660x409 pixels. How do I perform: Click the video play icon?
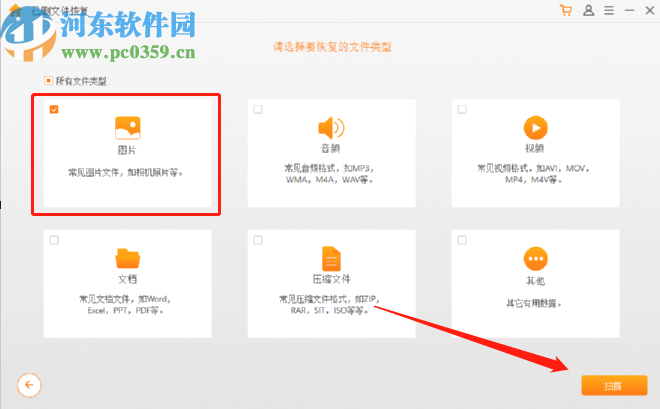[535, 127]
